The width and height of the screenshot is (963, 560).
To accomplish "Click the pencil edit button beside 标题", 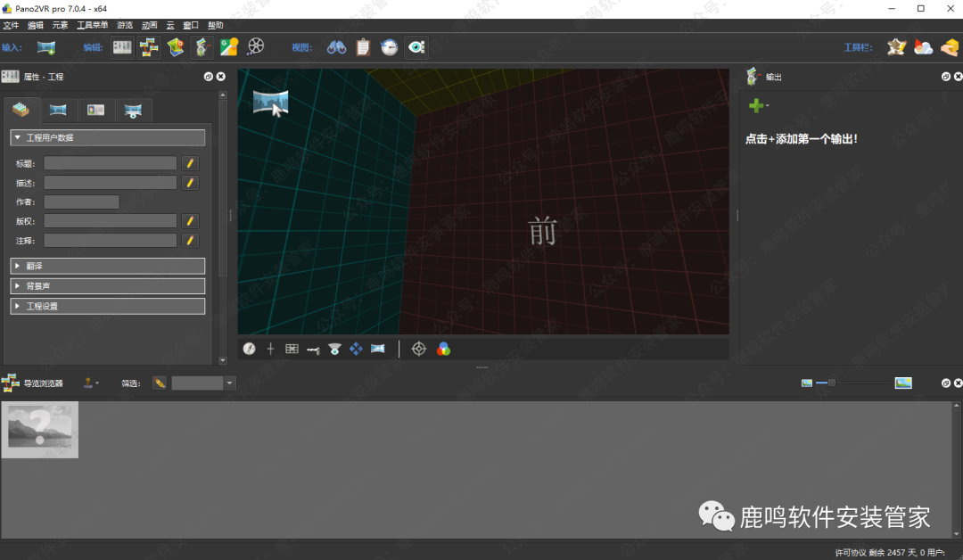I will [190, 163].
